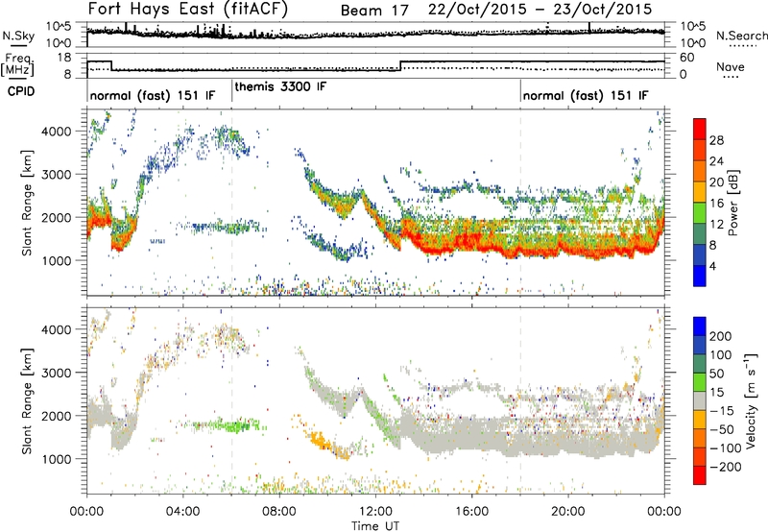The width and height of the screenshot is (768, 532).
Task: Click the 'CPID' row label
Action: tap(21, 91)
